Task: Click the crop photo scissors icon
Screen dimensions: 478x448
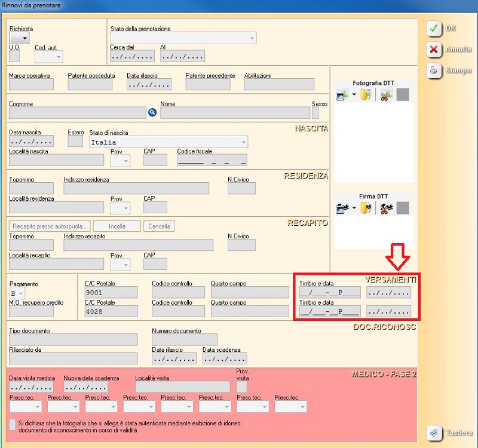Action: 386,95
